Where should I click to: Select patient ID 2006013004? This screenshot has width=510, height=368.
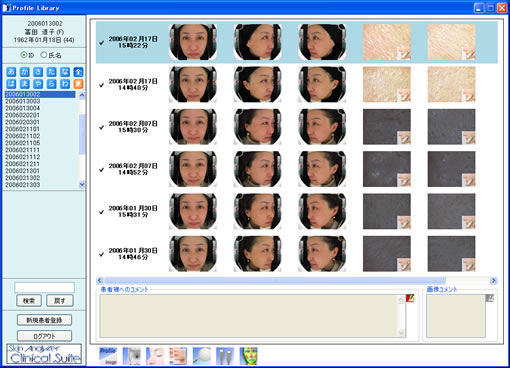click(x=23, y=108)
